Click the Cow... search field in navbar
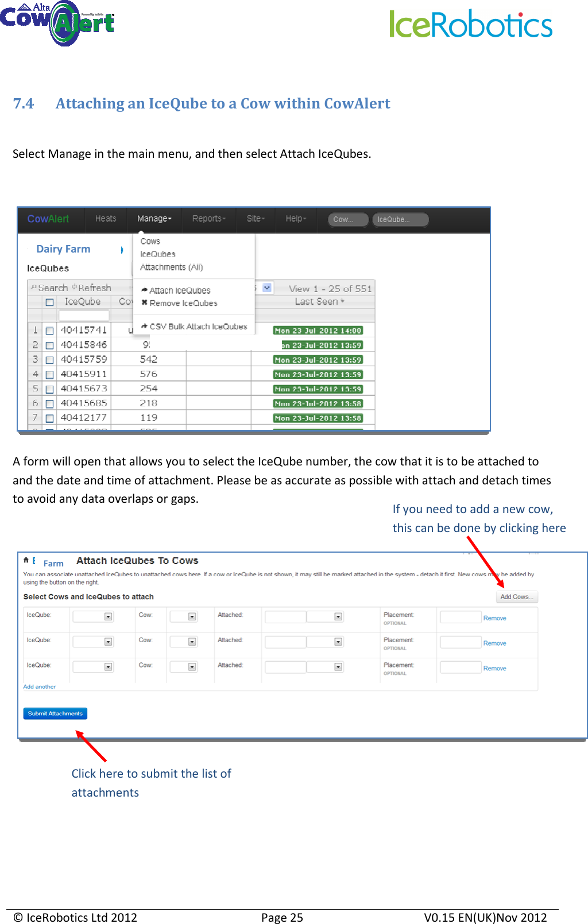The width and height of the screenshot is (588, 924). 348,219
